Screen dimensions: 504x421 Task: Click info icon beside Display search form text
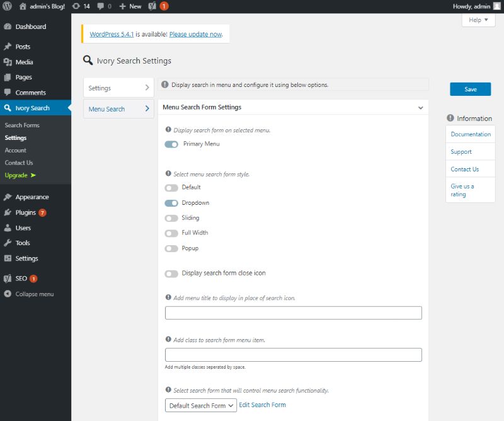[x=168, y=130]
